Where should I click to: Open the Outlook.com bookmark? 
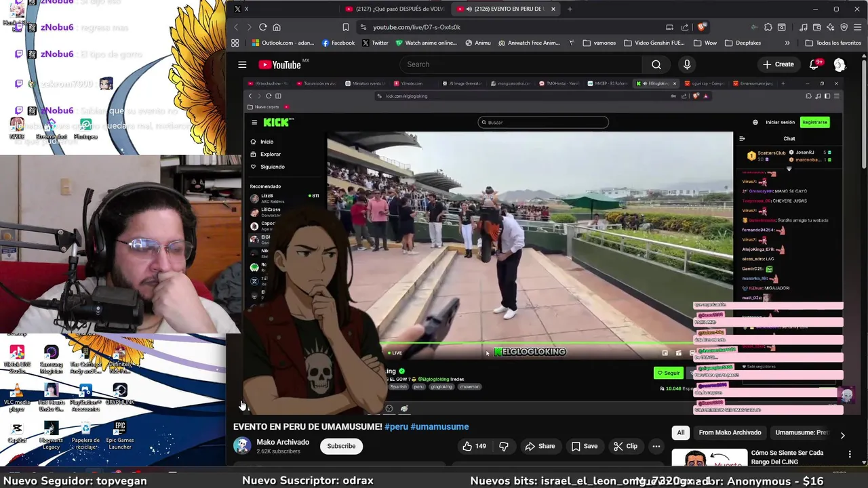(x=283, y=43)
